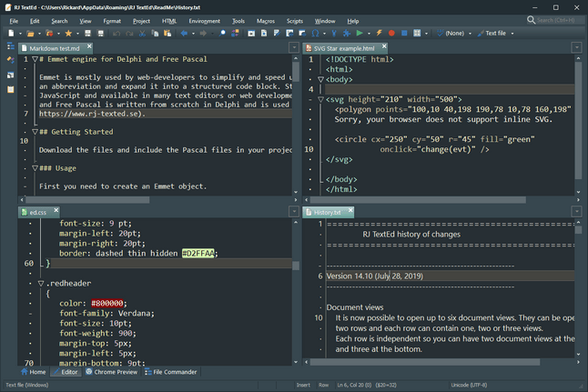Collapse the <svg> tag fold marker
This screenshot has height=392, width=588.
point(320,99)
